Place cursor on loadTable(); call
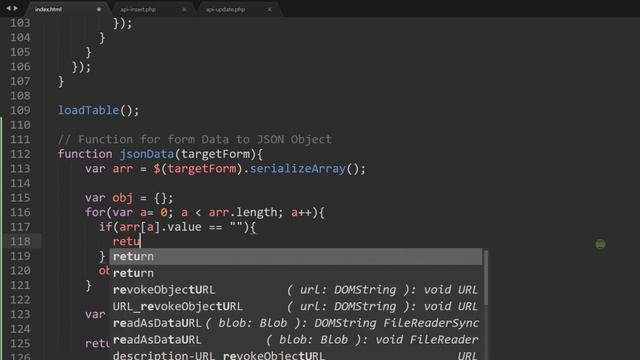The image size is (640, 360). point(98,110)
